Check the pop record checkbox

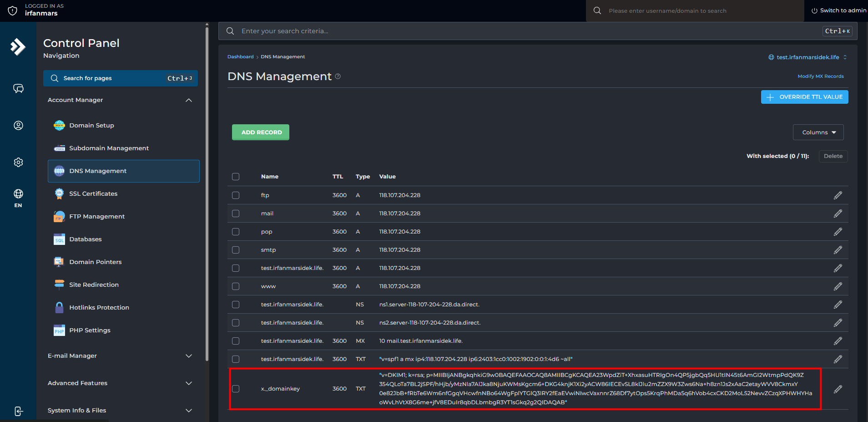[x=236, y=232]
